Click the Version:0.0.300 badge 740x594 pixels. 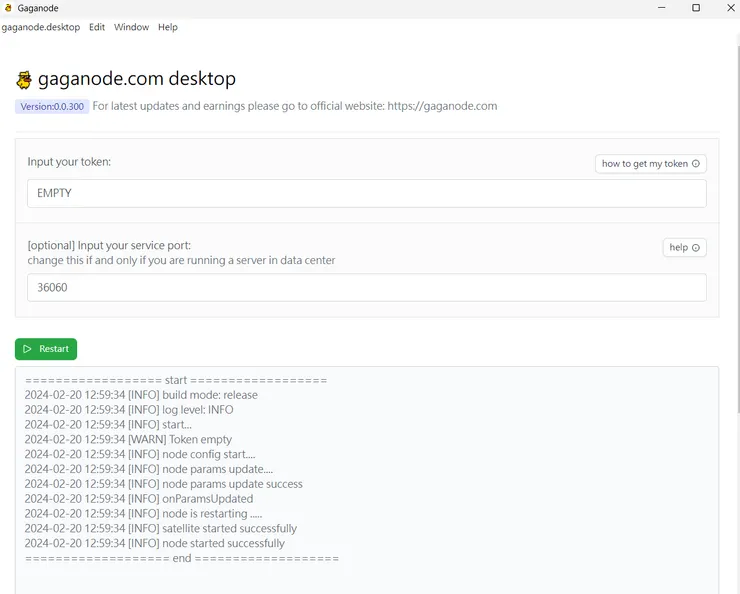(x=52, y=106)
